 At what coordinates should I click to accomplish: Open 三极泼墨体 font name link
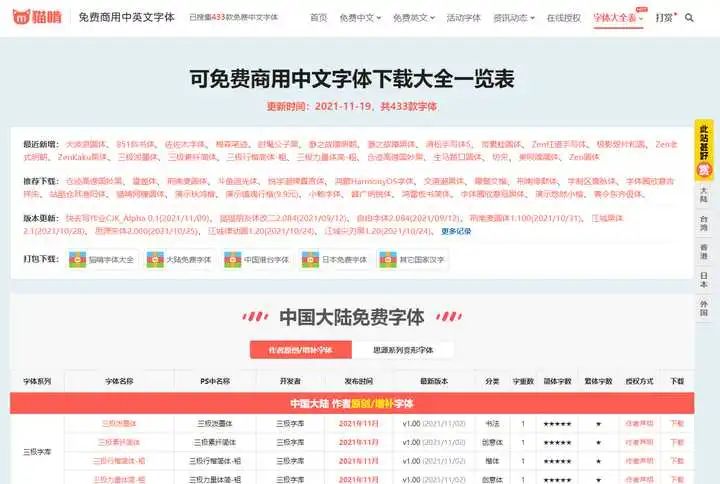click(119, 423)
